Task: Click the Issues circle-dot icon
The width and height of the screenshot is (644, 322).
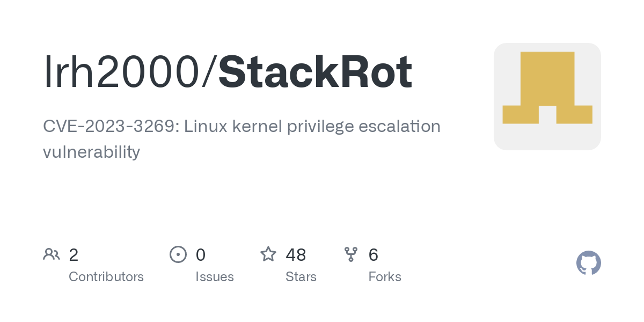Action: tap(178, 254)
